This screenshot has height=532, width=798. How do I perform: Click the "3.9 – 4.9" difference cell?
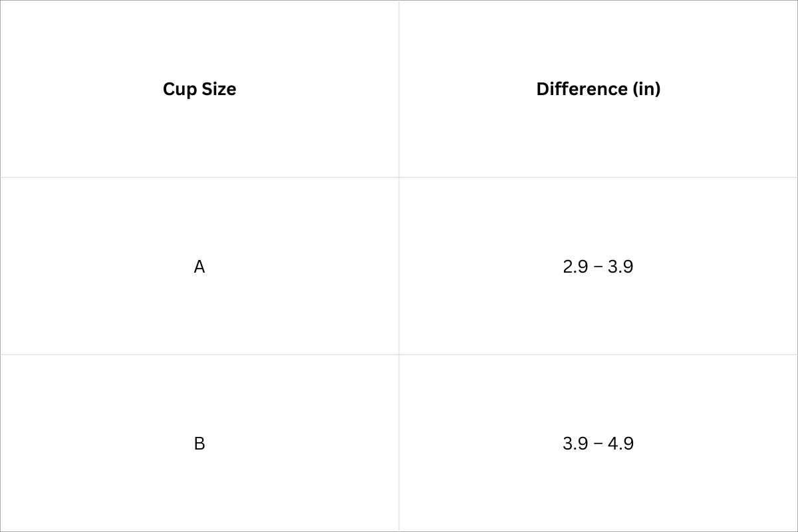[x=598, y=444]
